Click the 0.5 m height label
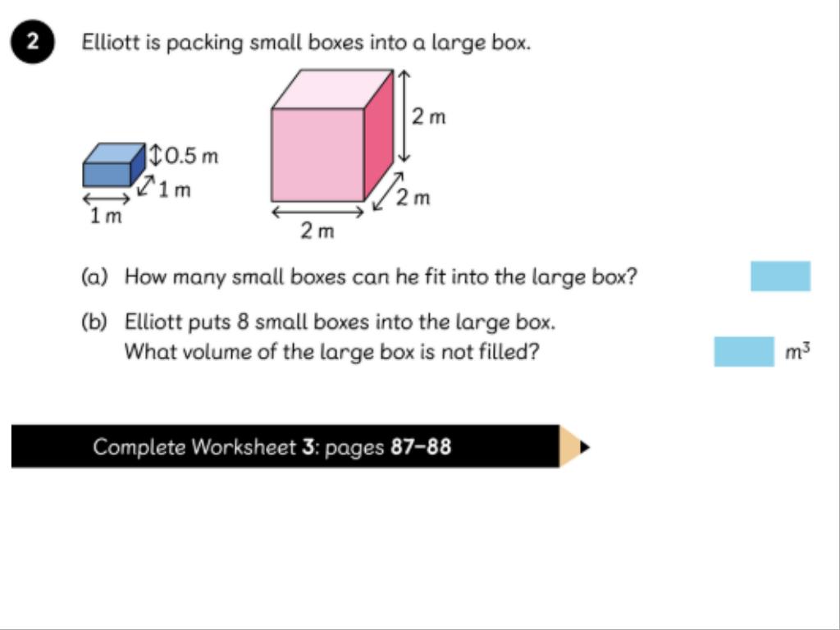 point(192,155)
